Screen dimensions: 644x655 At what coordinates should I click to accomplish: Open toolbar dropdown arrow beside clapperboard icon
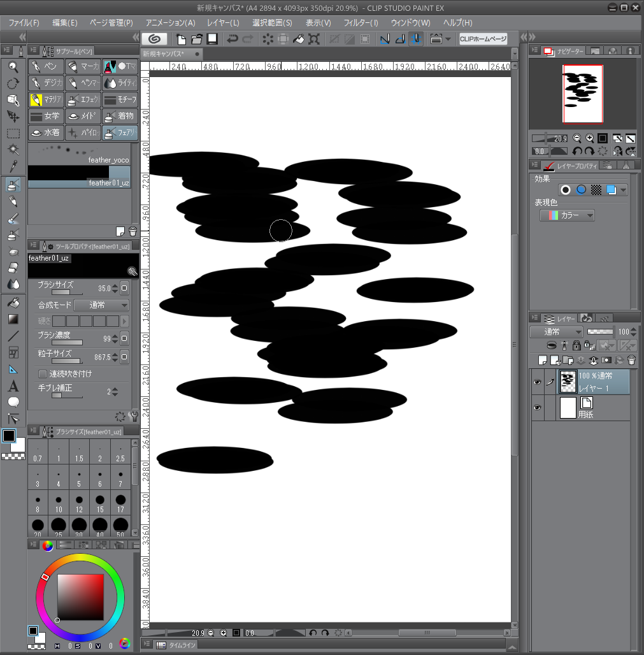click(x=448, y=39)
